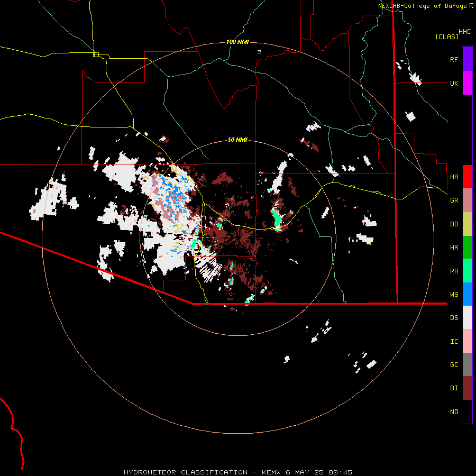476x476 pixels.
Task: Click the DS legend label
Action: 454,318
